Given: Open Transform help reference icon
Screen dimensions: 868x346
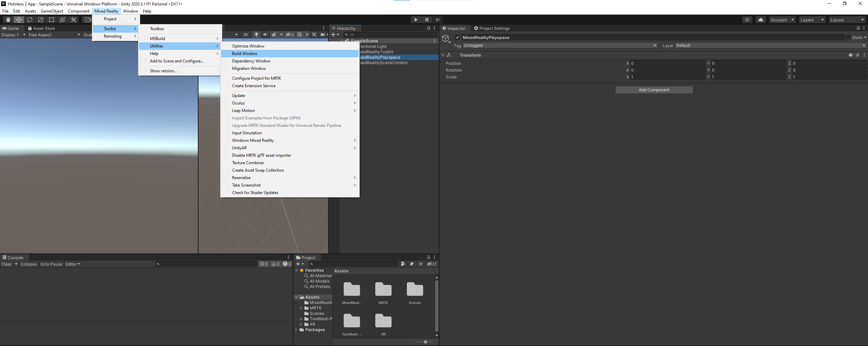Looking at the screenshot, I should [x=851, y=55].
